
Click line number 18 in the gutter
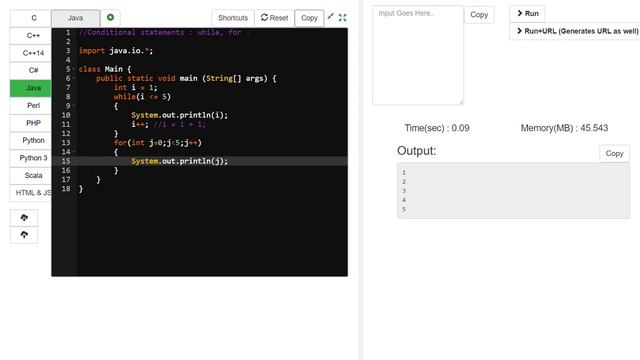[x=66, y=189]
